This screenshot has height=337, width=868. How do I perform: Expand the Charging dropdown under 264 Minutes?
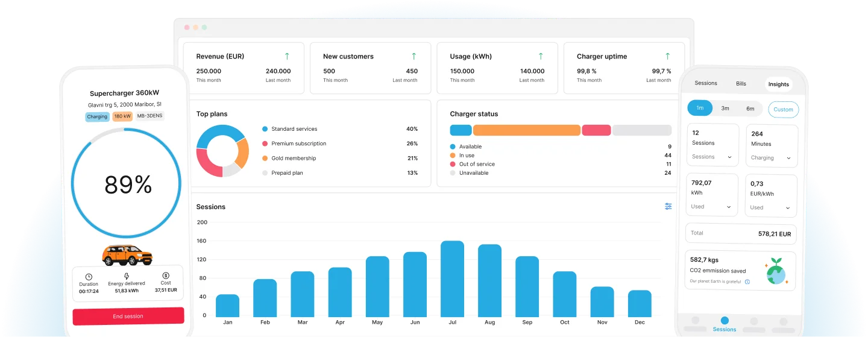(x=771, y=158)
